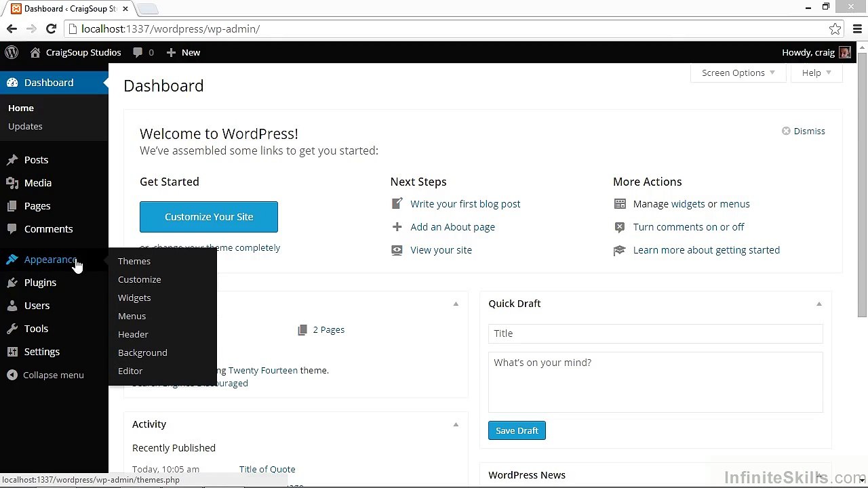Click the Comments speech bubble sidebar icon

point(12,229)
